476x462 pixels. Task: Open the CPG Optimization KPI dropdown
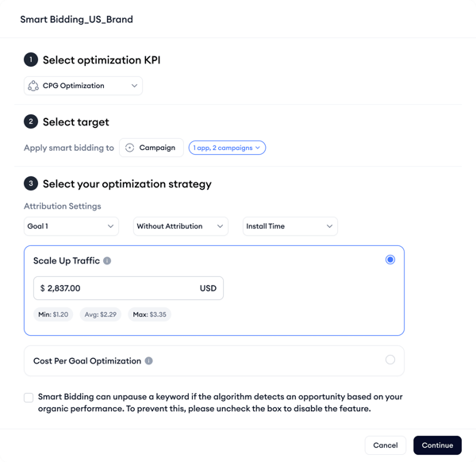83,86
